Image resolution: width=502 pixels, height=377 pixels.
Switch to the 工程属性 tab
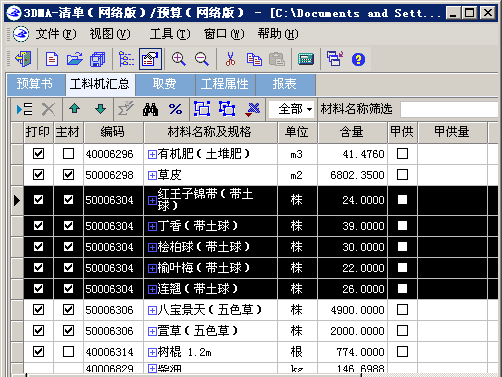(x=225, y=84)
